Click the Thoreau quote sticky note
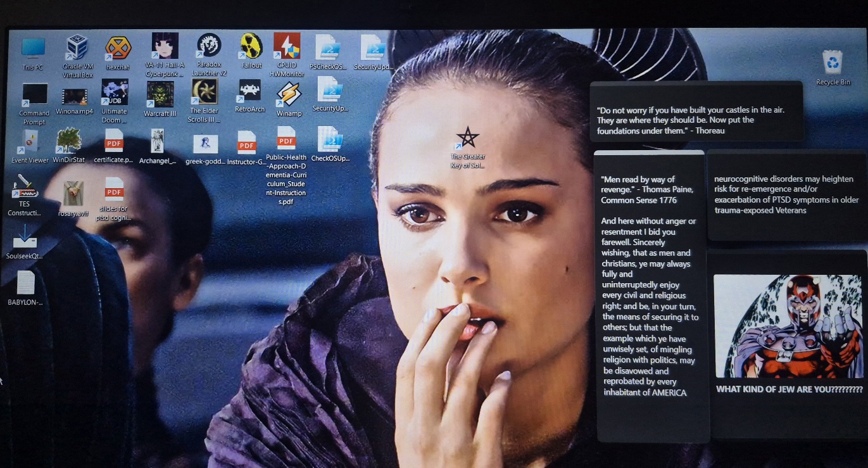This screenshot has height=468, width=868. coord(696,111)
